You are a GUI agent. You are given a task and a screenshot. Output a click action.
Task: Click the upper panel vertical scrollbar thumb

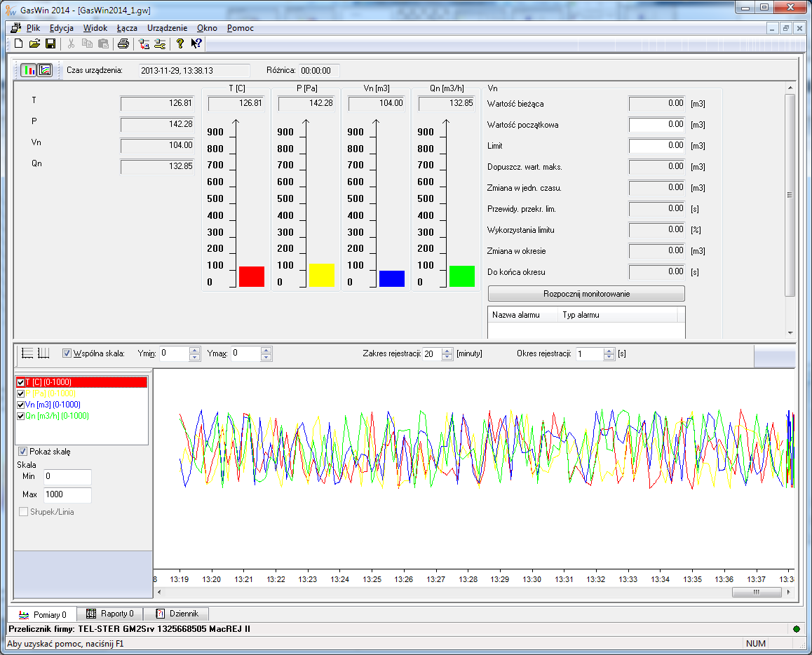pyautogui.click(x=790, y=195)
